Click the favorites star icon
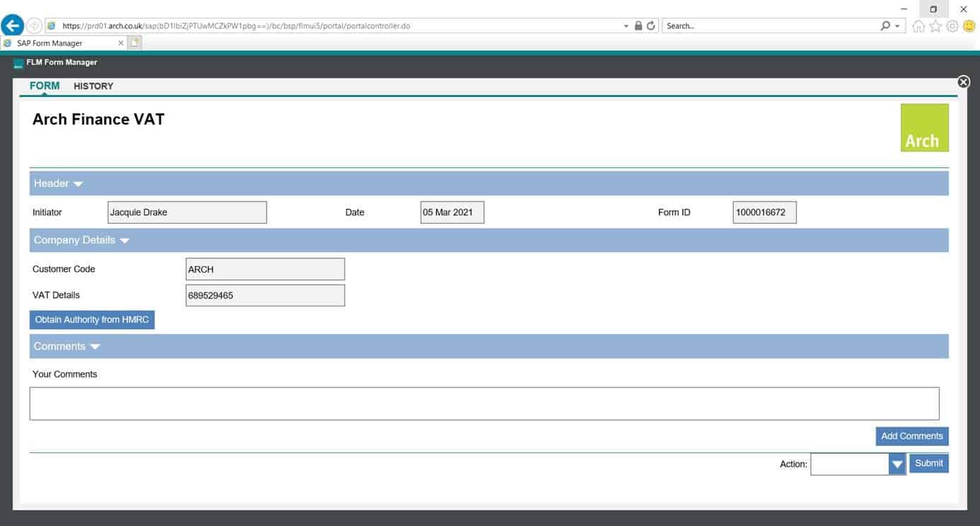Viewport: 980px width, 526px height. coord(935,26)
